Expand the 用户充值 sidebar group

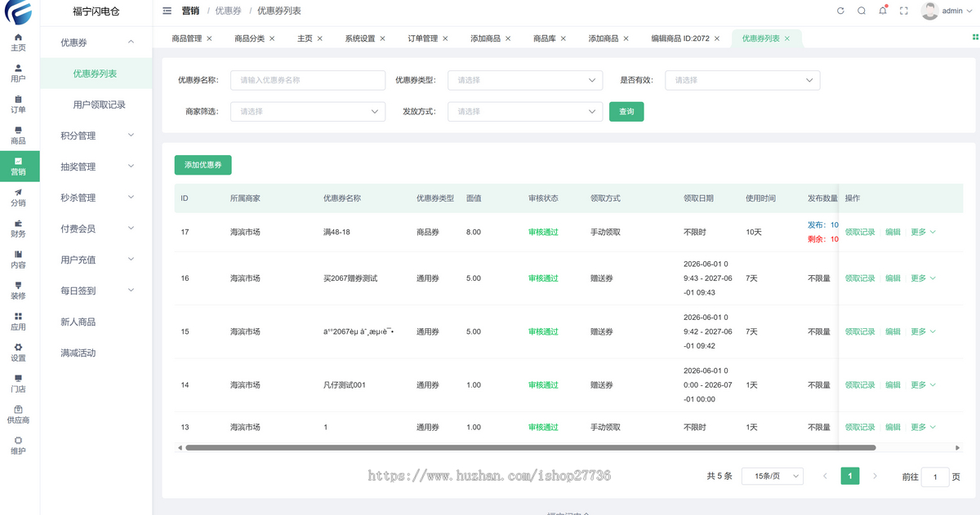click(x=96, y=260)
